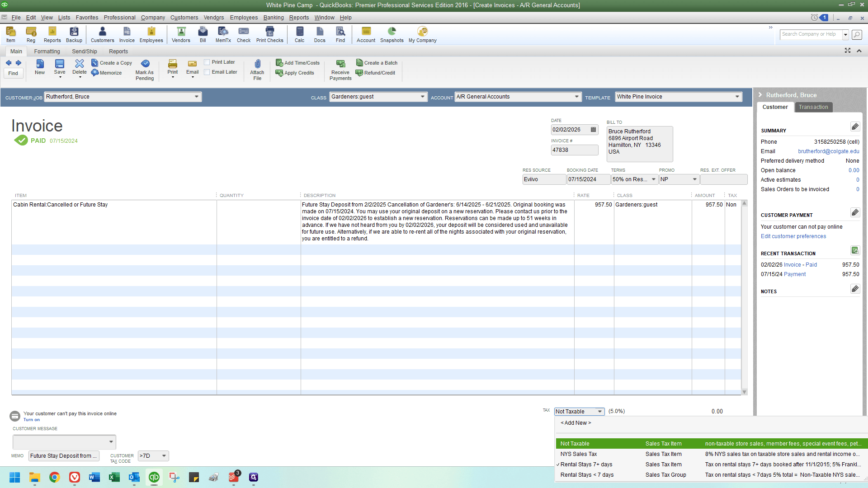Collapse the Not Taxable tax dropdown

coord(600,412)
